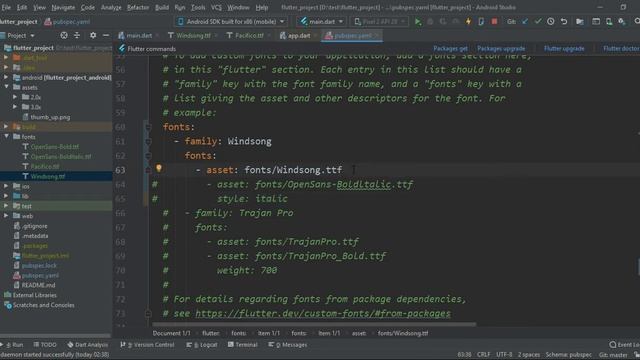Switch to the Windsong.ttf tab

(193, 36)
